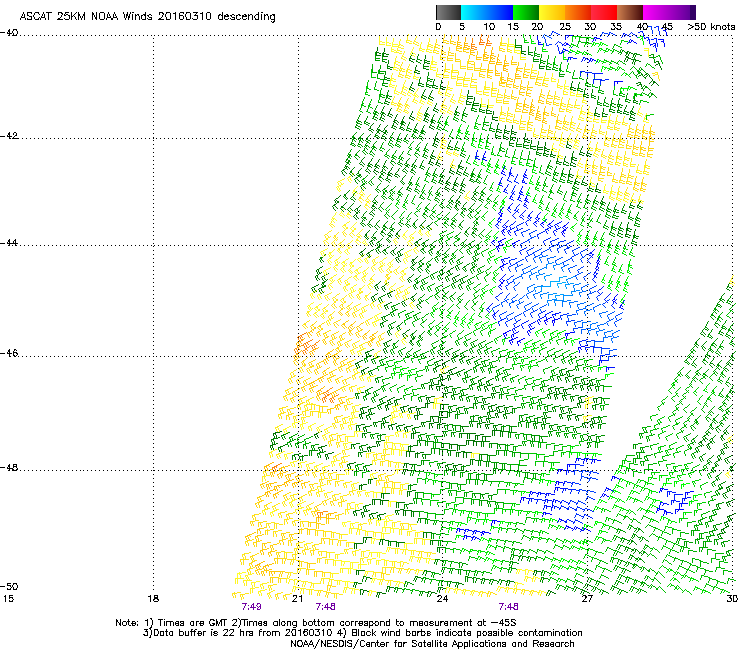Click the longitude label '21'
The image size is (740, 650).
pos(297,599)
